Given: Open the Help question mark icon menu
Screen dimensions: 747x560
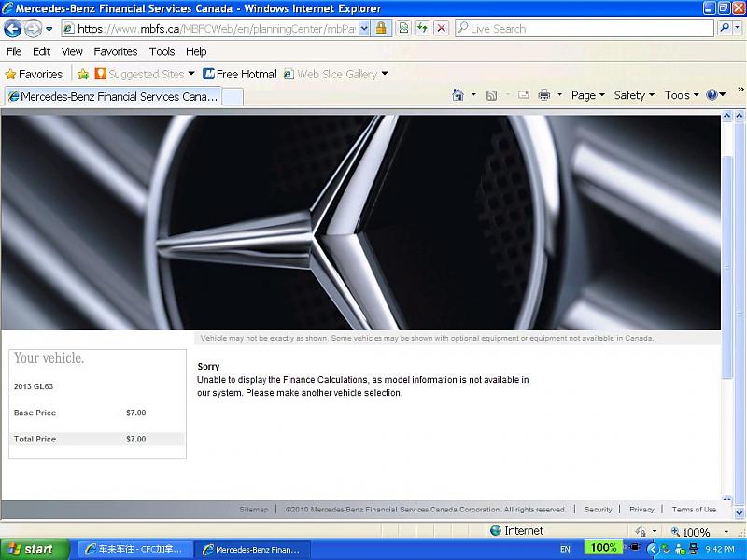Looking at the screenshot, I should pos(716,95).
